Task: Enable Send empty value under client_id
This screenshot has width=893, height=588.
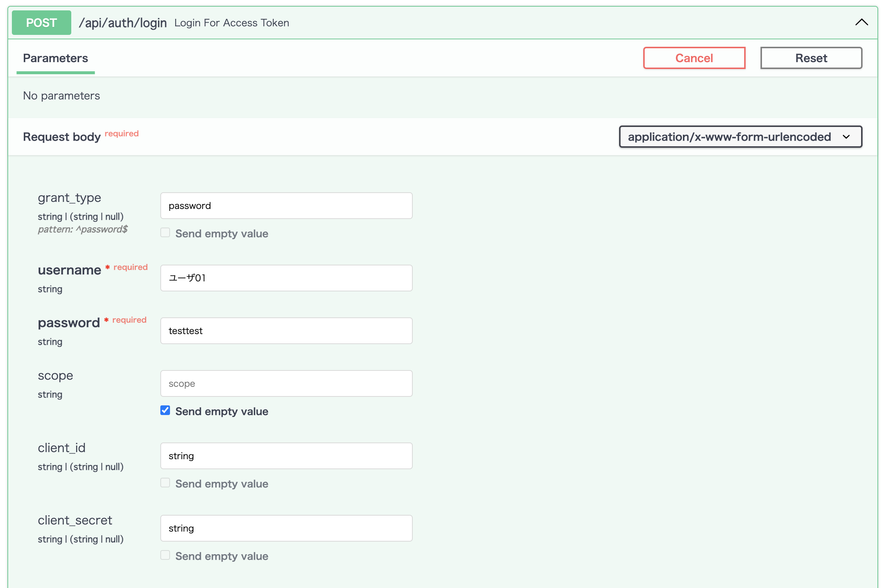Action: click(x=165, y=483)
